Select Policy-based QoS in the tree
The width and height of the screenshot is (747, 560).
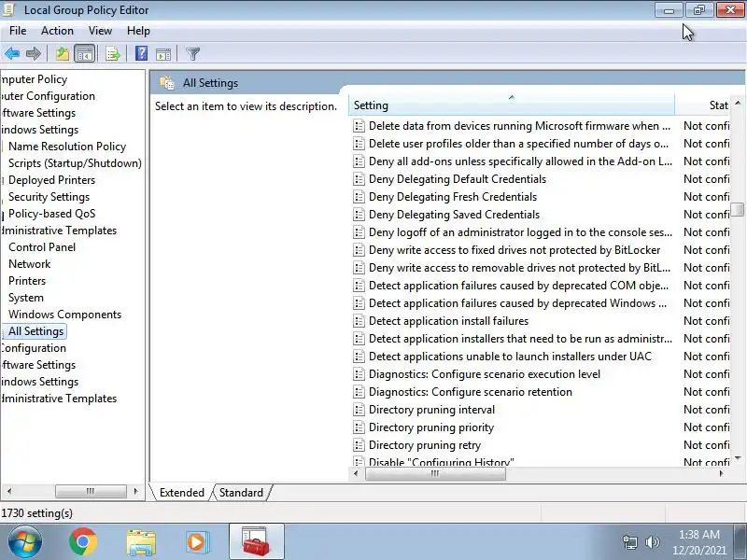51,214
